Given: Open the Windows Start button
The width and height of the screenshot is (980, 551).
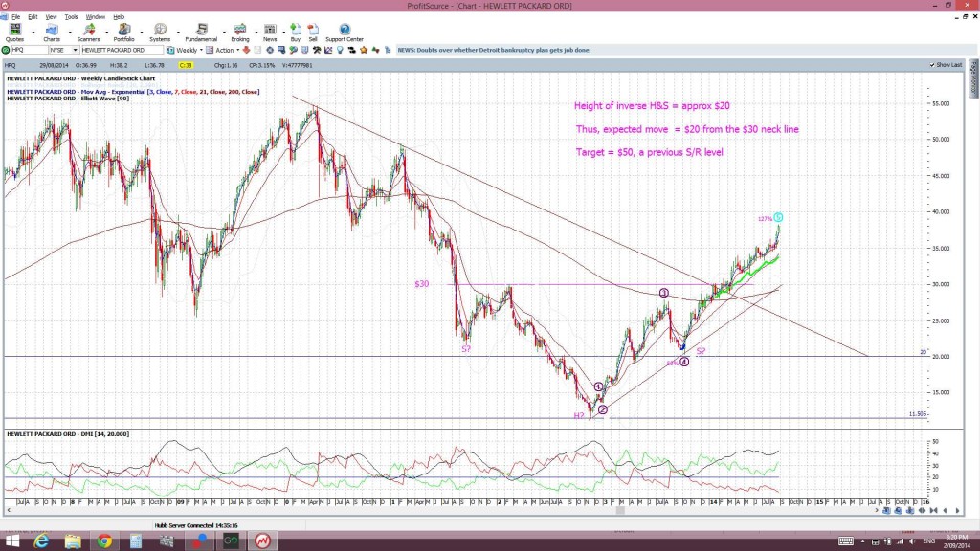Looking at the screenshot, I should tap(11, 540).
